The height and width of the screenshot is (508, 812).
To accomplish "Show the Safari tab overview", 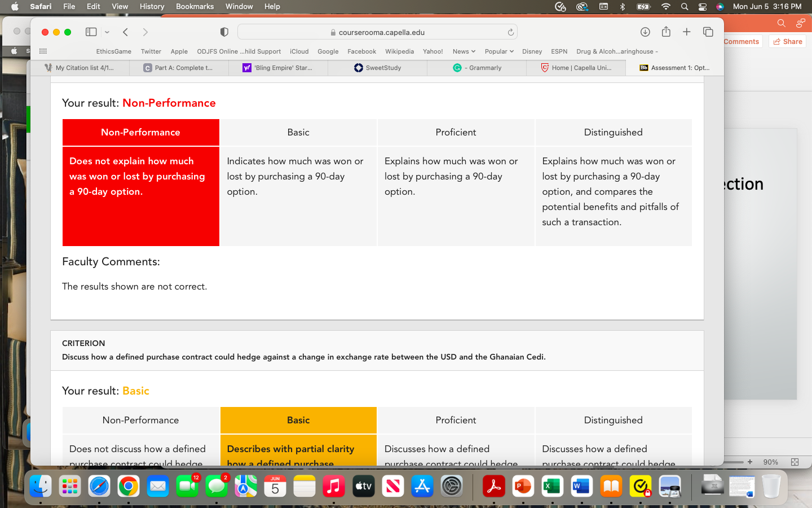I will 708,32.
